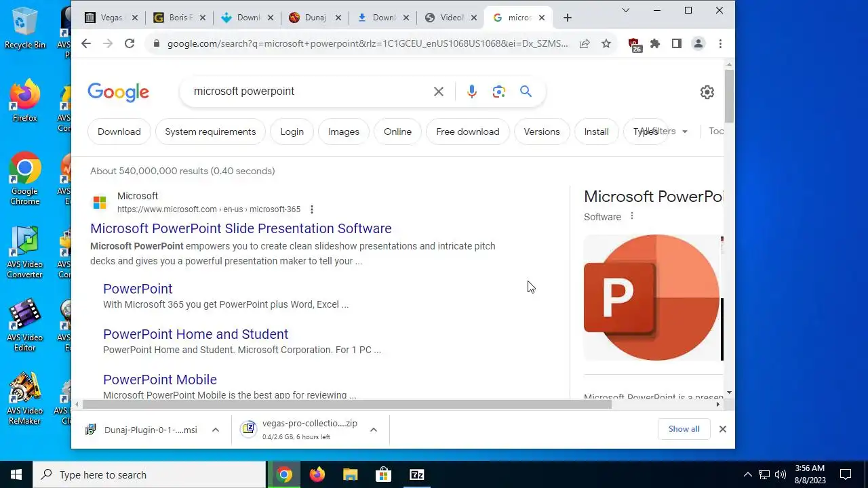Image resolution: width=868 pixels, height=488 pixels.
Task: Show hidden system tray icons
Action: (x=748, y=475)
